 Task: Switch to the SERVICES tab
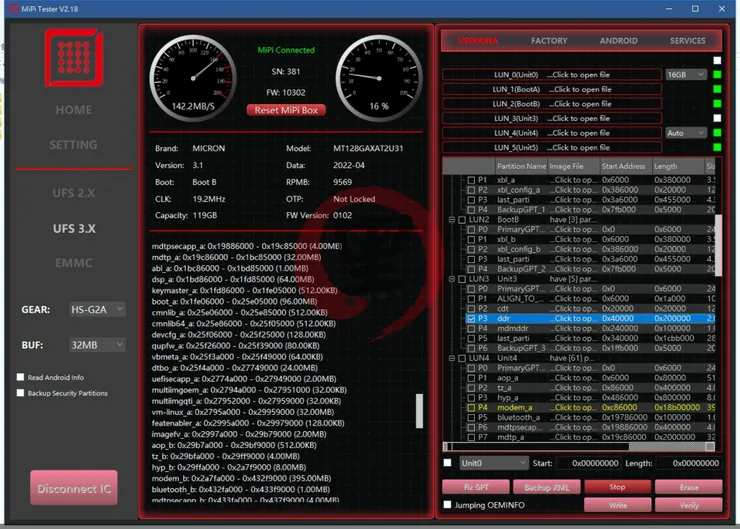point(688,41)
